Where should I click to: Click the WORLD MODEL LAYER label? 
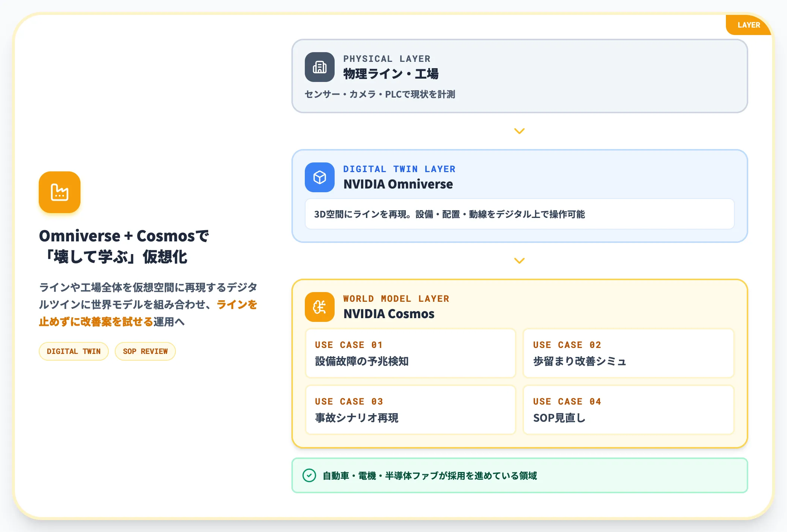[x=396, y=299]
